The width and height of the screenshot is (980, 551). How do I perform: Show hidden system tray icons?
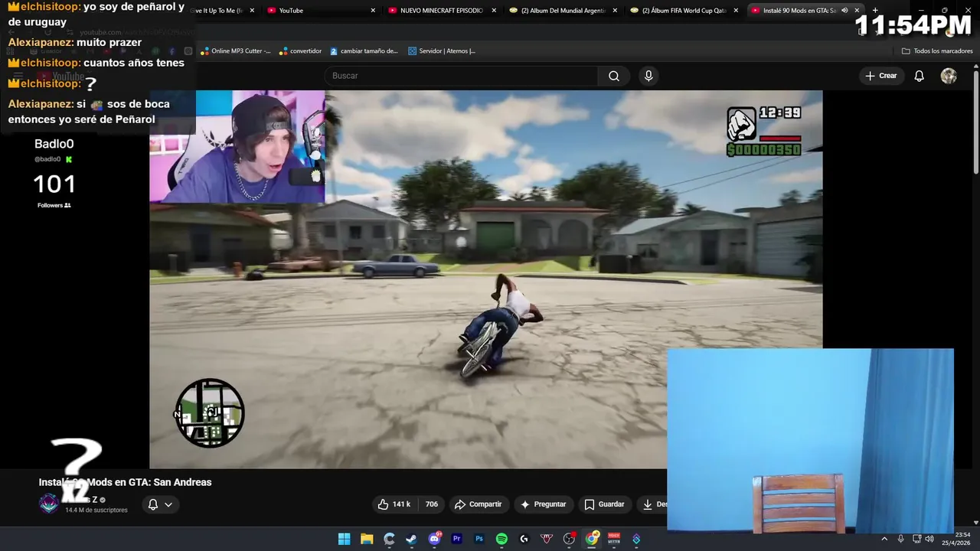[x=884, y=539]
